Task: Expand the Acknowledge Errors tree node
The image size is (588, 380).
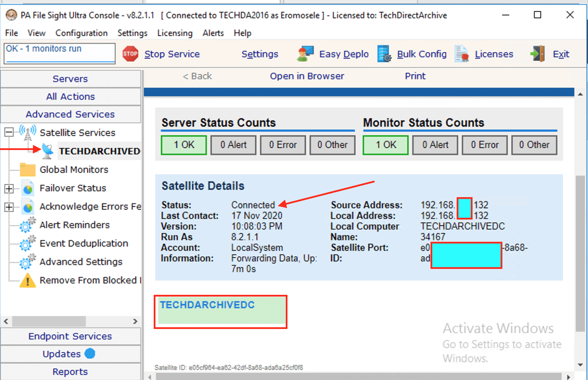Action: tap(9, 207)
